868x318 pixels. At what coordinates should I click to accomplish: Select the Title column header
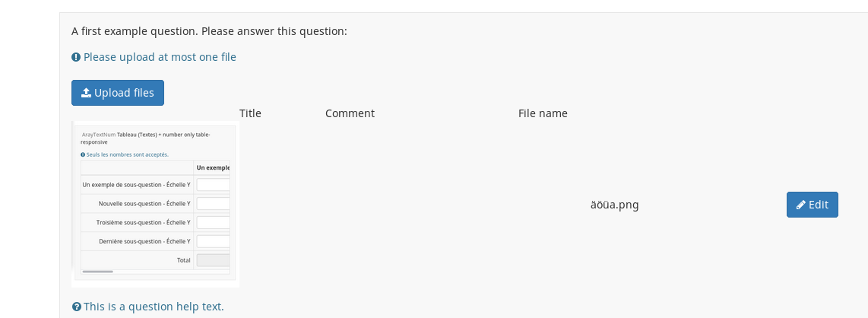point(250,113)
